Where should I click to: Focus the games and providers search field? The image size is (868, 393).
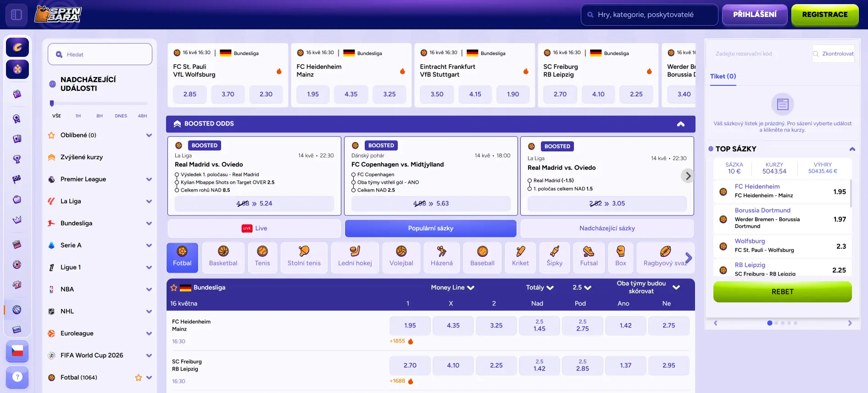pyautogui.click(x=650, y=15)
